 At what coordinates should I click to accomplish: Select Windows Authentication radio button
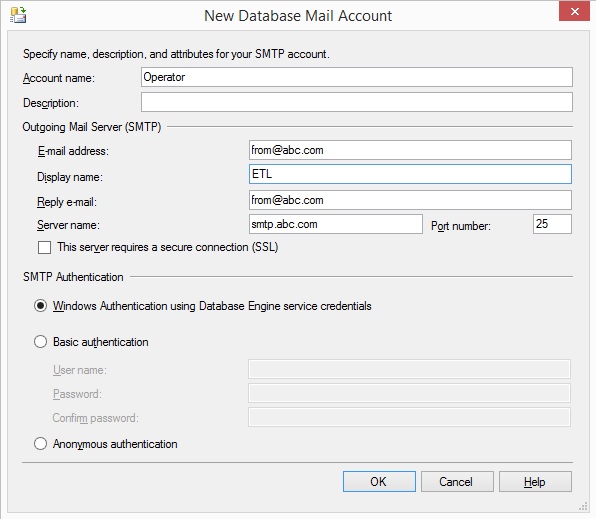click(40, 306)
